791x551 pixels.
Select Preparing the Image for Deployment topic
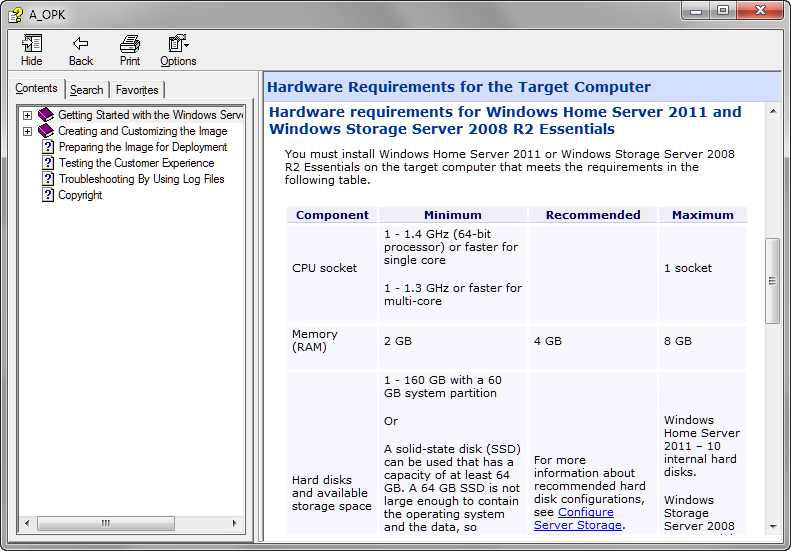coord(143,147)
